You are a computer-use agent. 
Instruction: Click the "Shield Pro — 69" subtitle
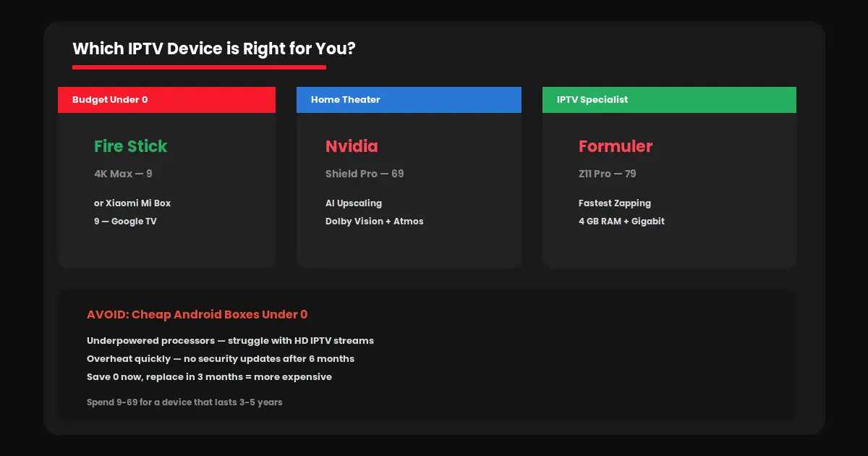[x=365, y=174]
